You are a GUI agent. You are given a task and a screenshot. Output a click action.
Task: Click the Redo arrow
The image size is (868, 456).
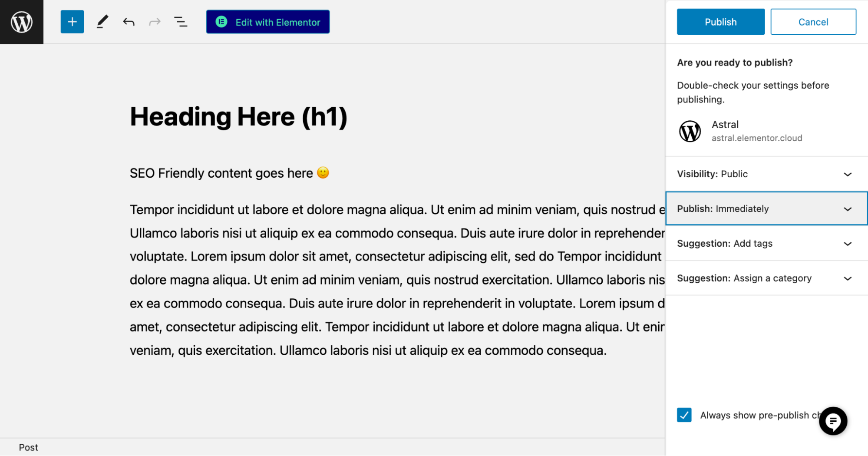click(155, 22)
